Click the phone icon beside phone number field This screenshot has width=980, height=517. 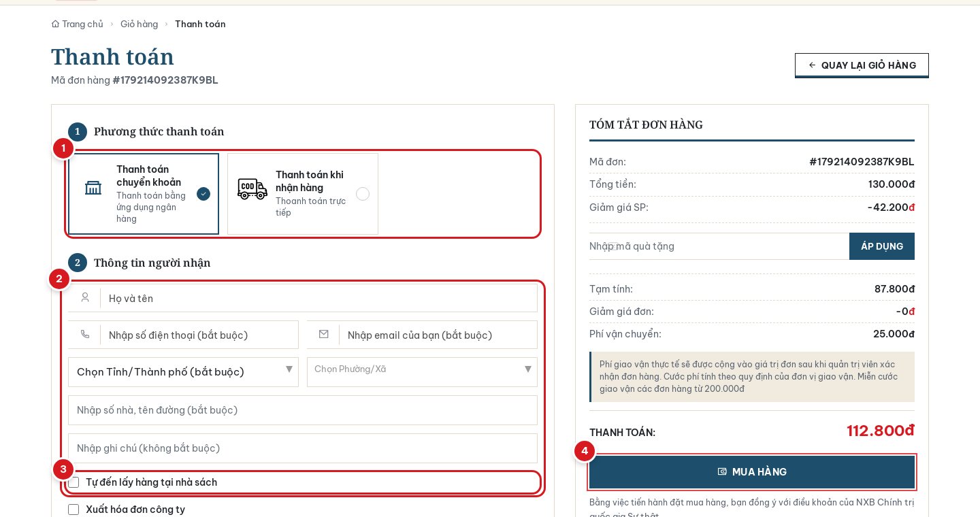click(85, 334)
